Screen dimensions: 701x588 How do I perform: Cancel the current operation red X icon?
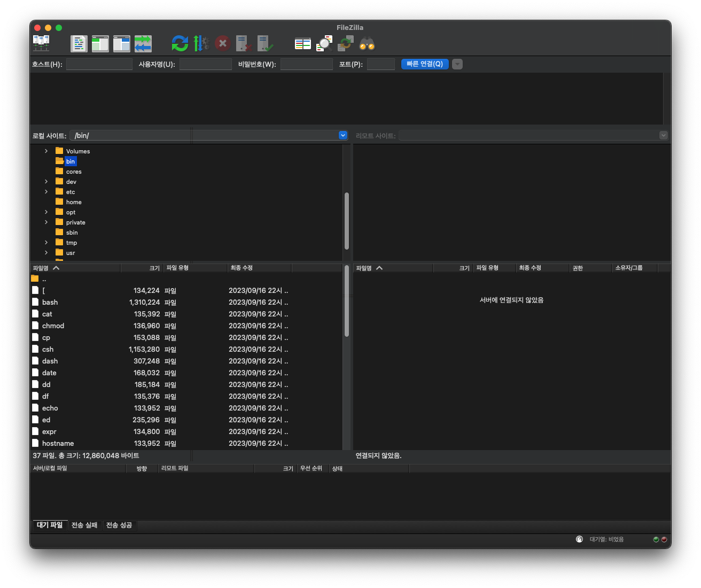pyautogui.click(x=223, y=43)
